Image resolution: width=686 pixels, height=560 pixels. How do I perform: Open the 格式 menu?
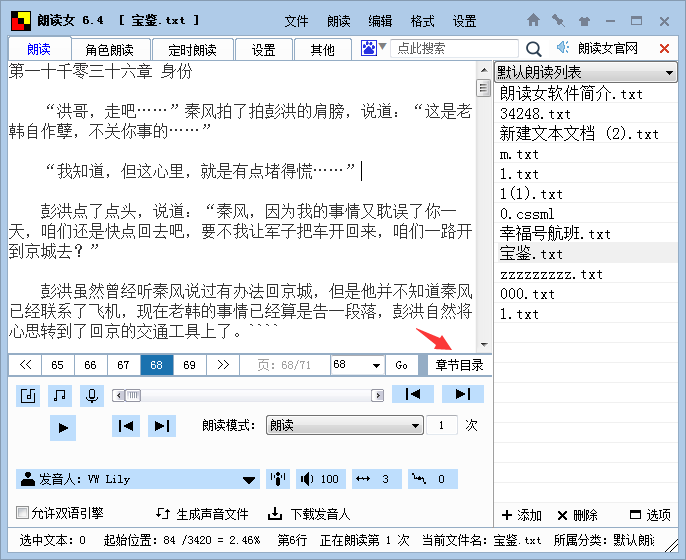pyautogui.click(x=422, y=21)
